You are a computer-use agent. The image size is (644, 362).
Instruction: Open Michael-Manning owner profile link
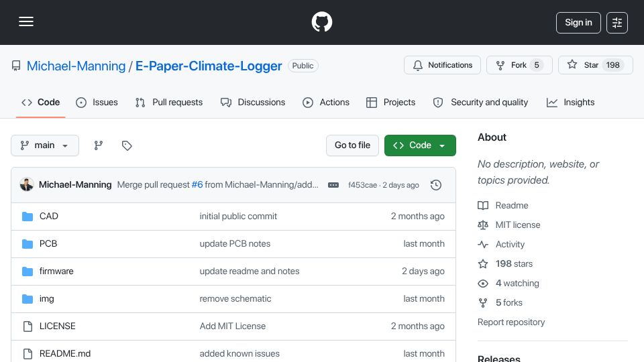click(x=76, y=66)
